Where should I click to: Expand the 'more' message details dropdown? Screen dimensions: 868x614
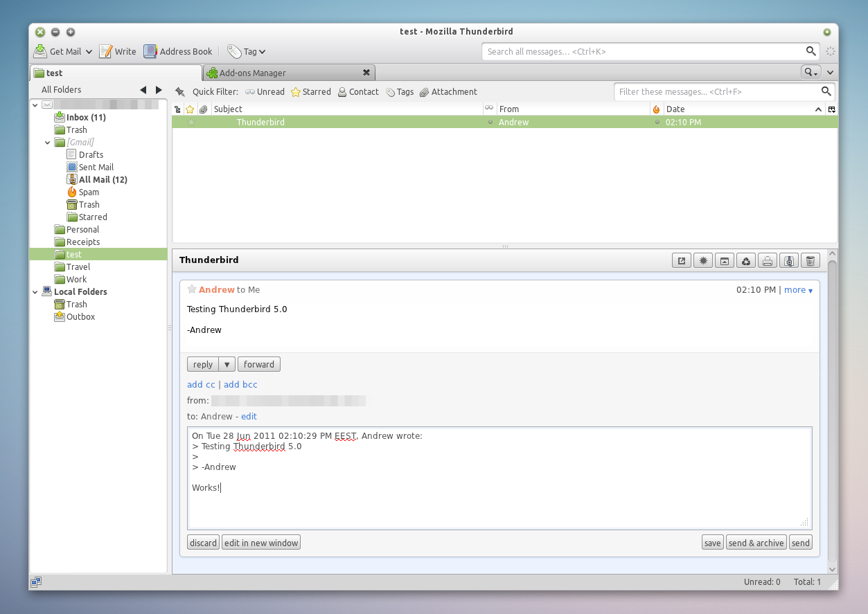pyautogui.click(x=799, y=290)
